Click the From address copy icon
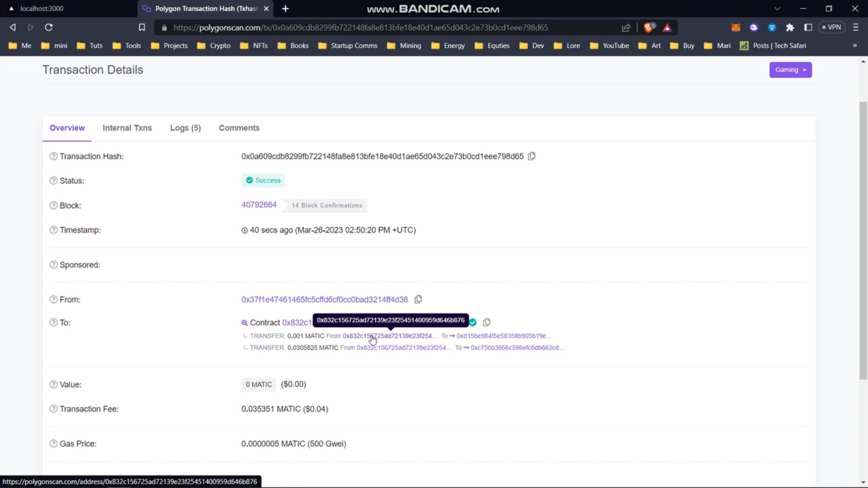The height and width of the screenshot is (488, 868). (x=419, y=300)
